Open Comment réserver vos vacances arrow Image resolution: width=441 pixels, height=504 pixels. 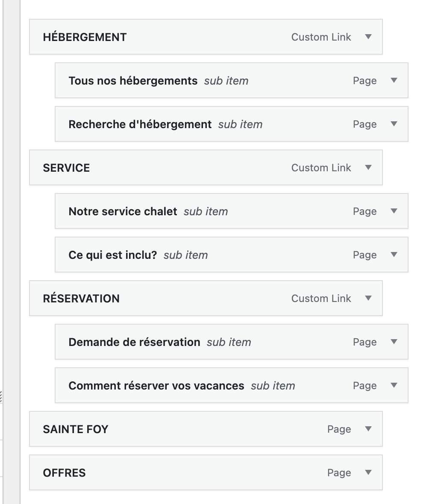click(x=394, y=385)
